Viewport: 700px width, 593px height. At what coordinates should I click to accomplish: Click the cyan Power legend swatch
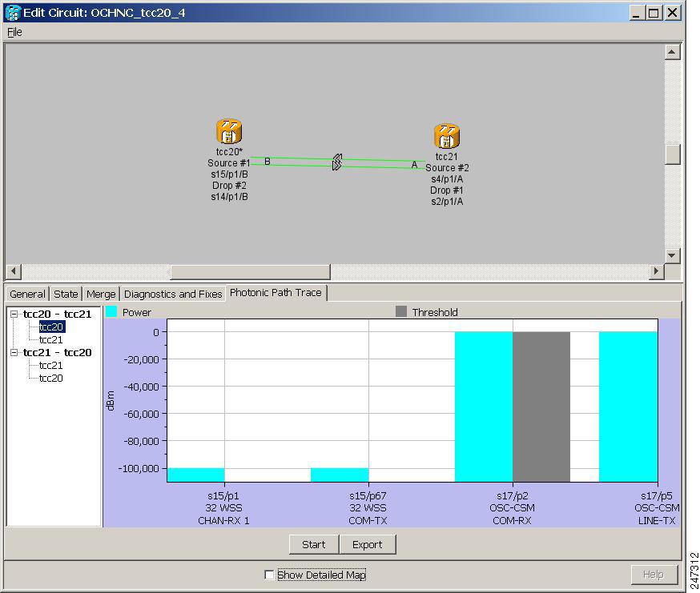pos(111,311)
